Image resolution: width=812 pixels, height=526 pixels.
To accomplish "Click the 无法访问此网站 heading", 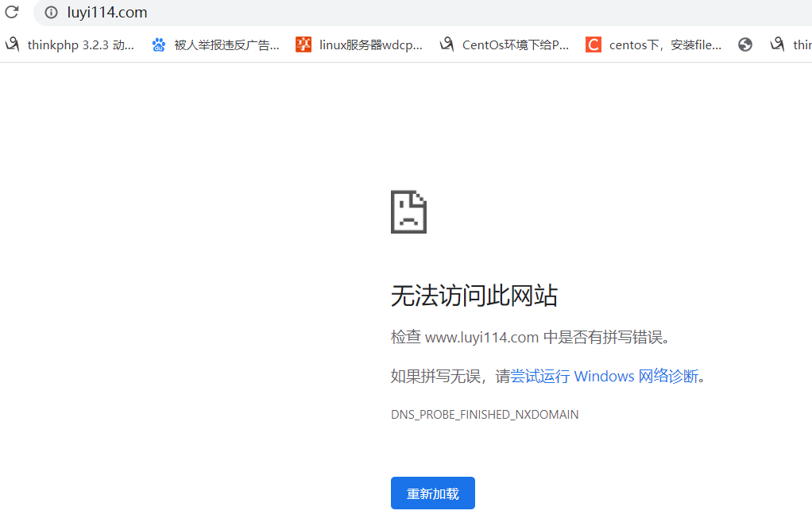I will pyautogui.click(x=474, y=296).
